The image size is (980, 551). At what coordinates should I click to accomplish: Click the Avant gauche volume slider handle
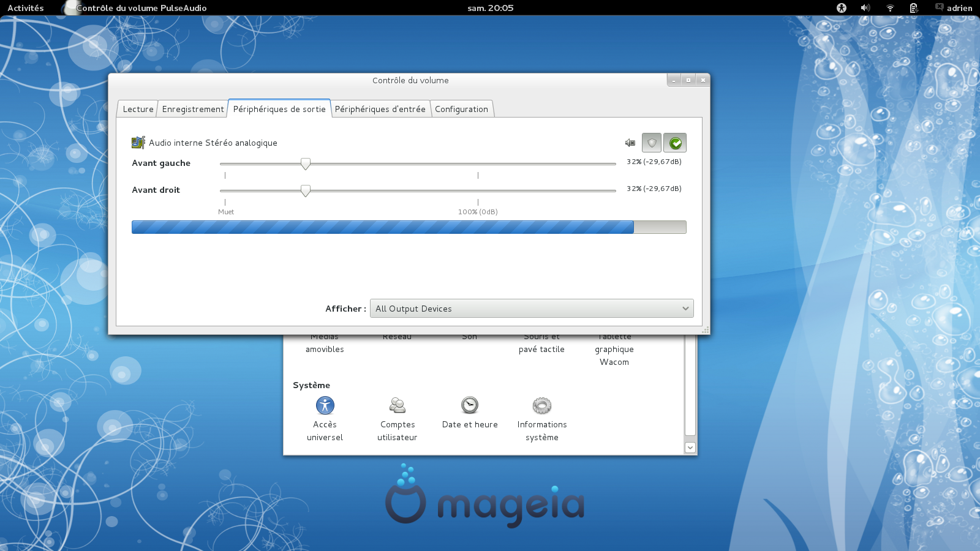[x=305, y=163]
